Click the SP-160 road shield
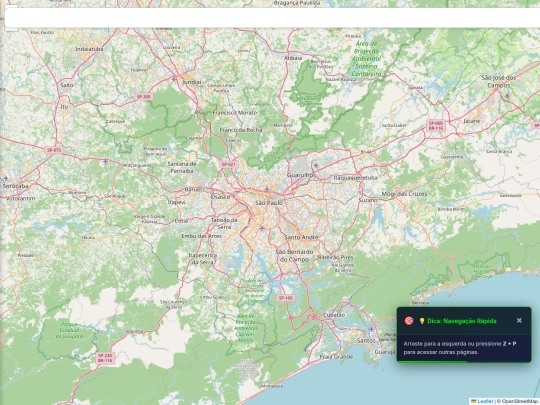Screen dimensions: 540x405 pyautogui.click(x=286, y=298)
